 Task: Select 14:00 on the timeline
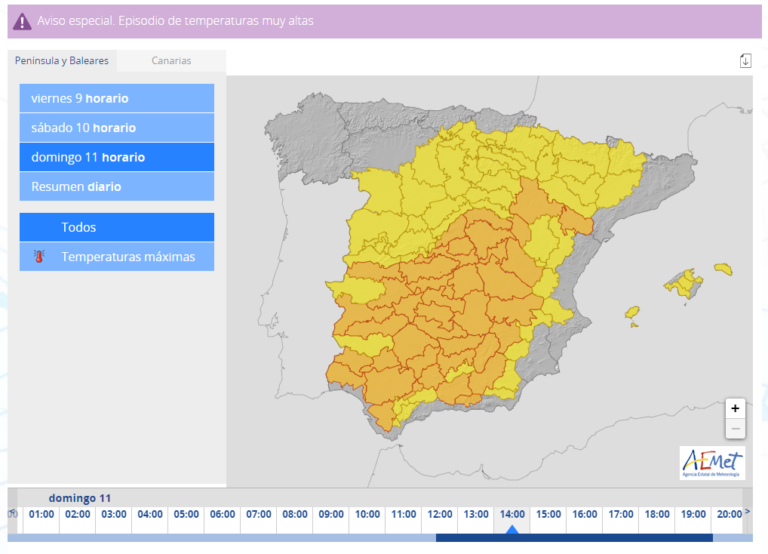512,514
